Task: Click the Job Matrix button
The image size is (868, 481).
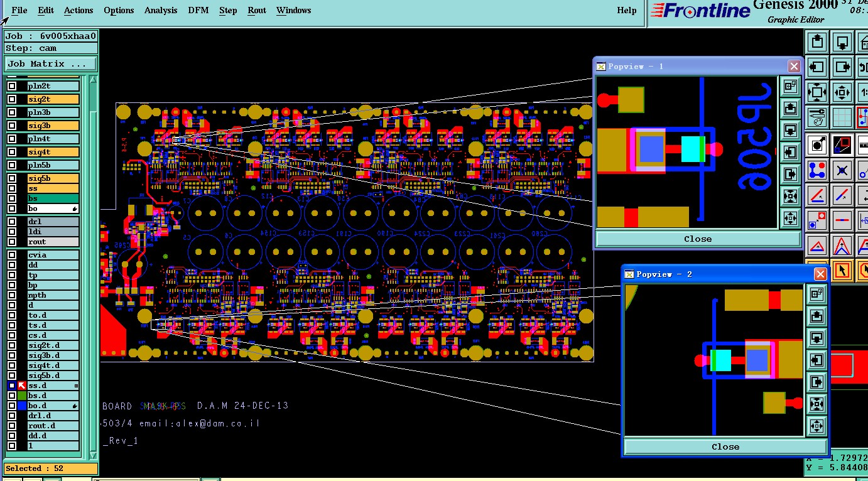Action: click(50, 63)
